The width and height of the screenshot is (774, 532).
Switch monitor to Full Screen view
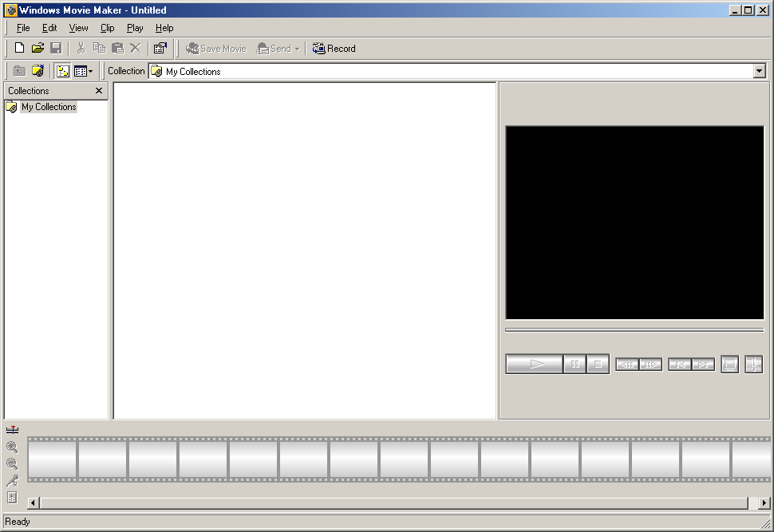click(729, 365)
